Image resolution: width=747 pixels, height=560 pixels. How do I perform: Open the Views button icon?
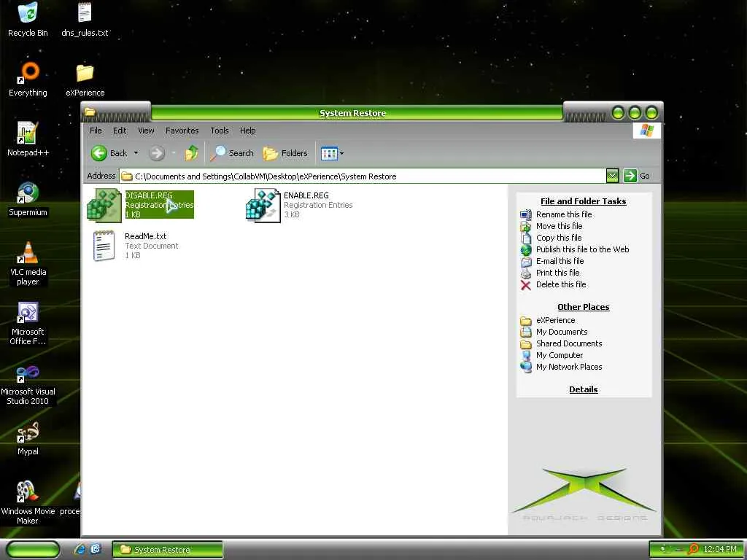[x=329, y=153]
